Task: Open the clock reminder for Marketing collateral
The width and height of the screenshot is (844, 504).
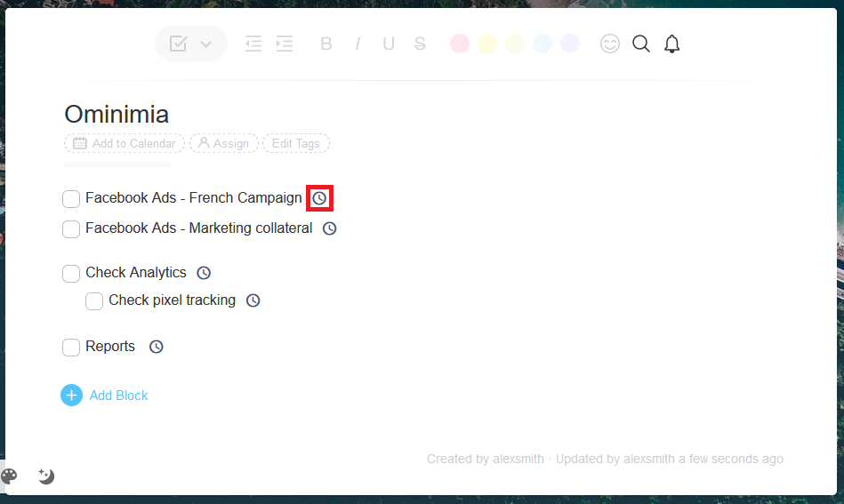Action: pos(329,228)
